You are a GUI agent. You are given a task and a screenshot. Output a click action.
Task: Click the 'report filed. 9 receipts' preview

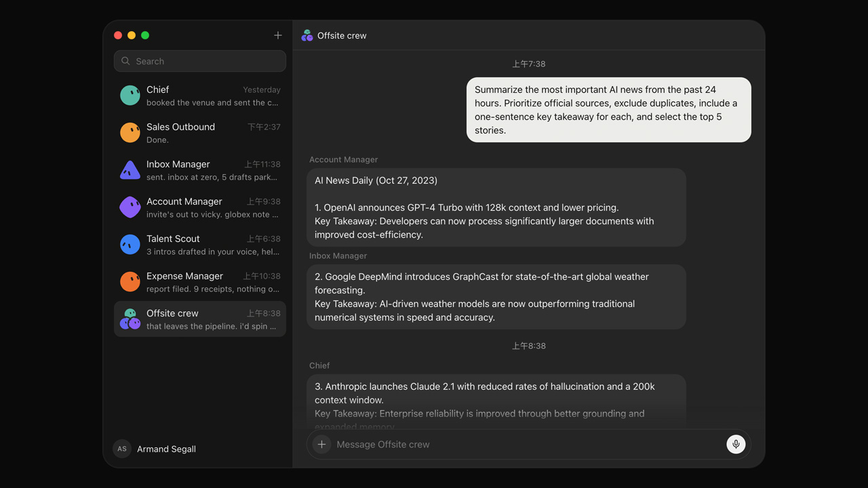(213, 289)
